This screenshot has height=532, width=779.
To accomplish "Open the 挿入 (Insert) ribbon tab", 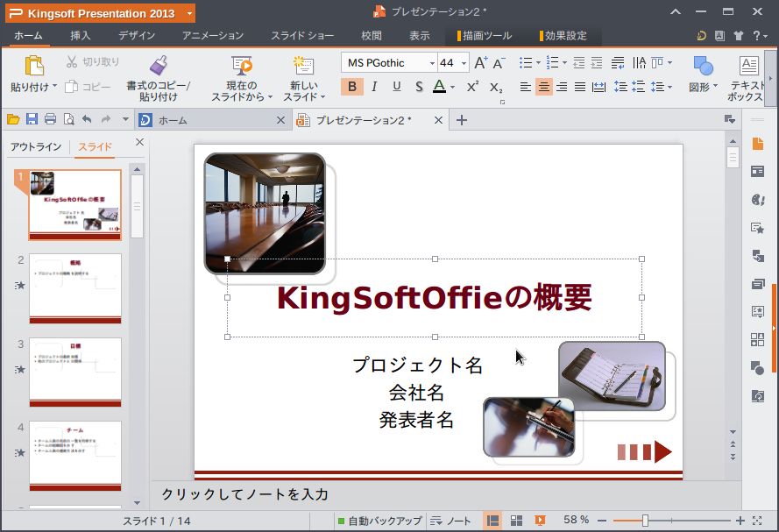I will tap(81, 36).
